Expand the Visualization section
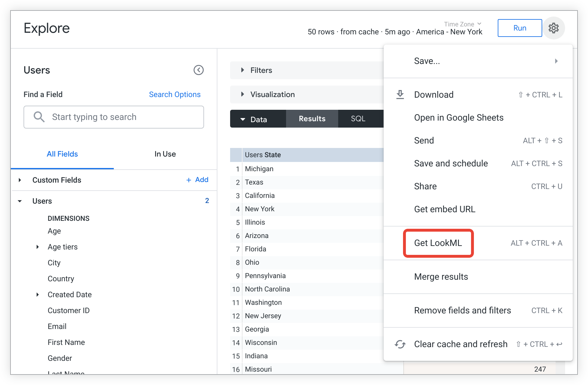The image size is (588, 385). (243, 94)
